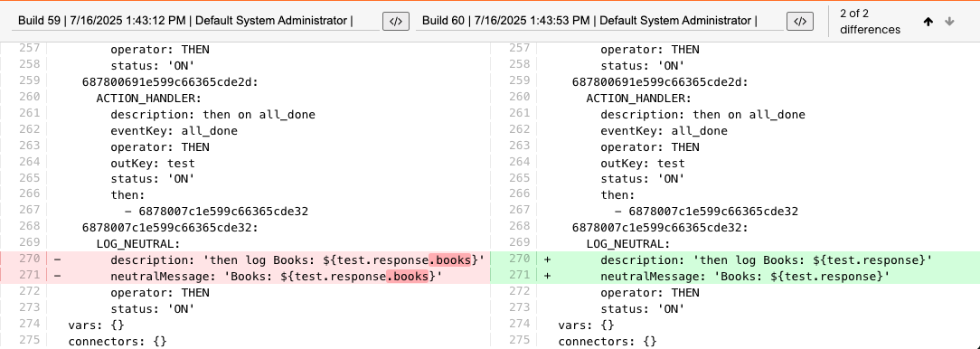Click '6878007c1e599c66365cde32:' key on left line 268
Image resolution: width=980 pixels, height=349 pixels.
(170, 227)
